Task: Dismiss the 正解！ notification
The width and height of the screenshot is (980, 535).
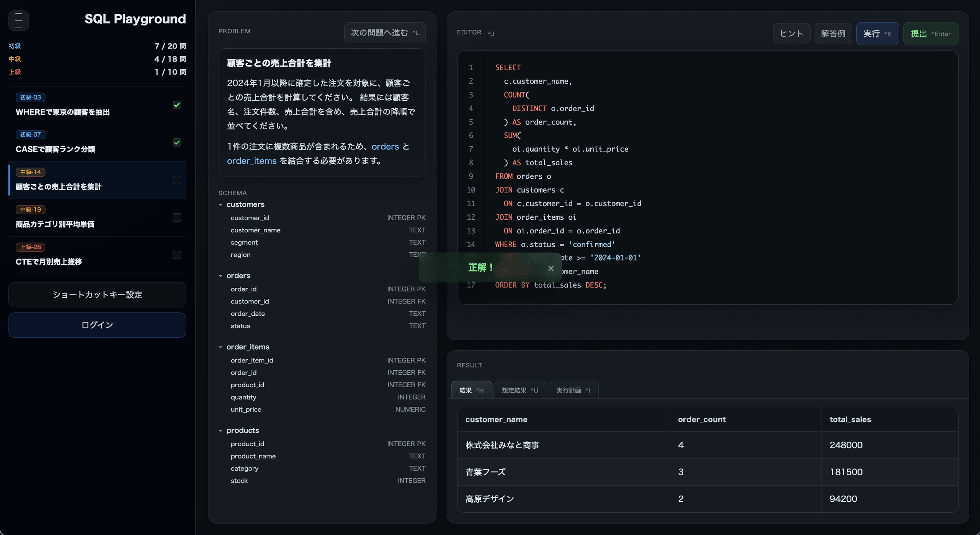Action: click(x=551, y=268)
